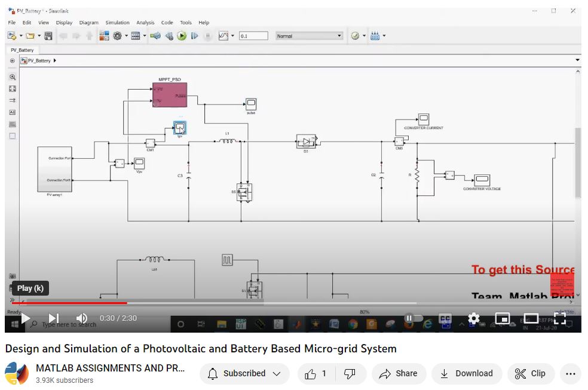Switch to the PV_Battery tab
Image resolution: width=588 pixels, height=390 pixels.
pyautogui.click(x=22, y=50)
